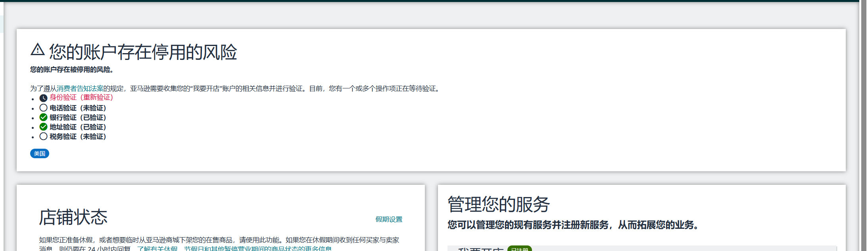The width and height of the screenshot is (868, 251).
Task: Select the 地址验证（已验证）item
Action: 78,127
